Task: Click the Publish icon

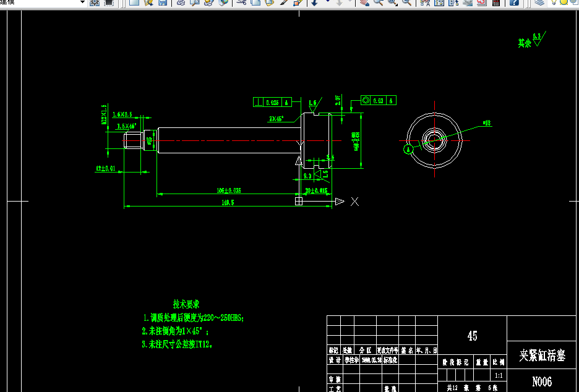Action: click(208, 2)
